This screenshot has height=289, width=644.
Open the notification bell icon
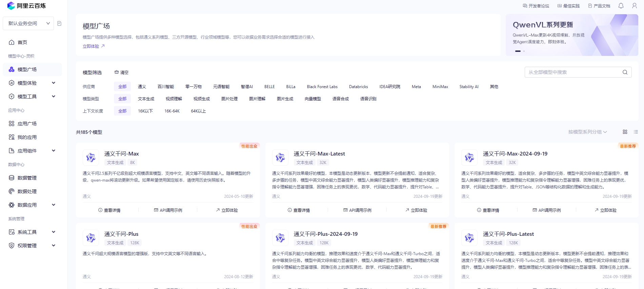pyautogui.click(x=621, y=6)
